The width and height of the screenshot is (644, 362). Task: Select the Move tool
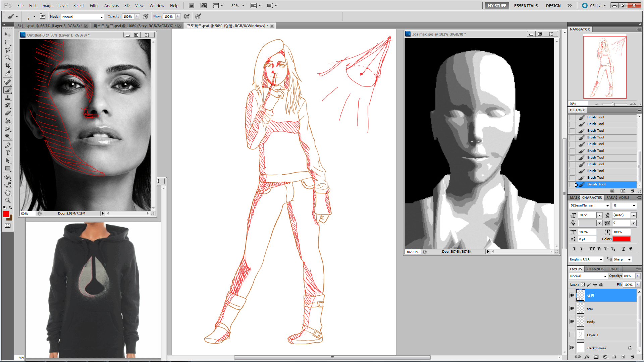click(x=8, y=35)
